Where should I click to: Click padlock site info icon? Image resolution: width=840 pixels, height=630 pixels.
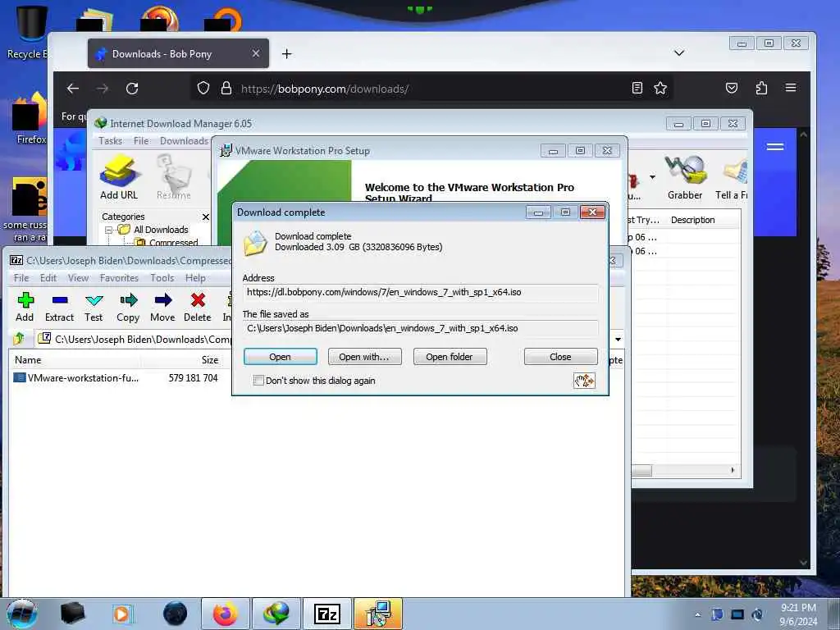226,89
